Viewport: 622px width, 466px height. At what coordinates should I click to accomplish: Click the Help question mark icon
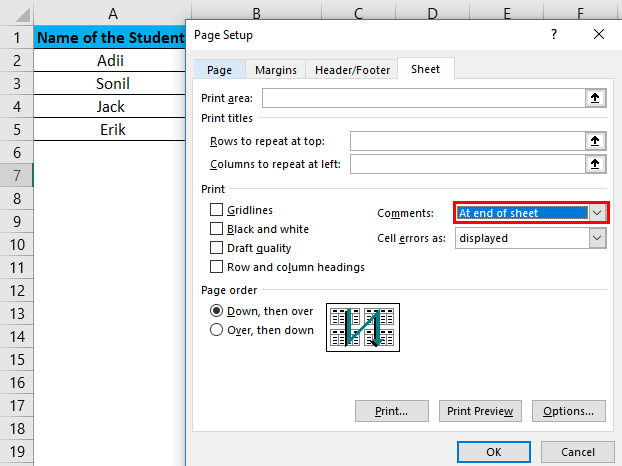(x=554, y=35)
